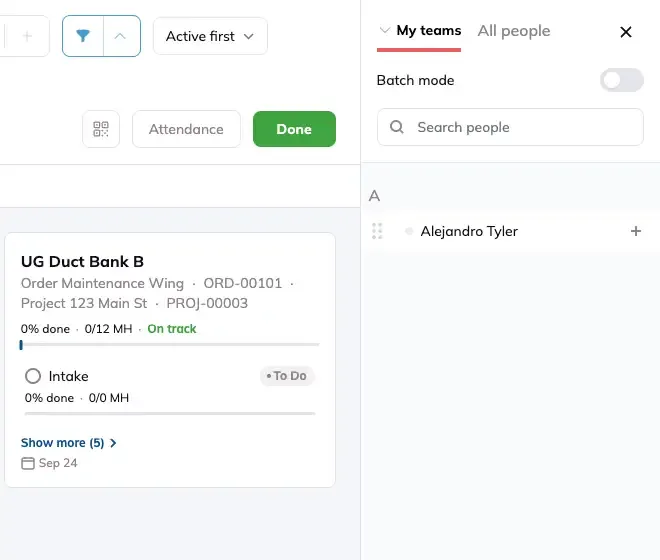The width and height of the screenshot is (660, 560).
Task: Click the PROJ-00003 project code
Action: [x=207, y=304]
